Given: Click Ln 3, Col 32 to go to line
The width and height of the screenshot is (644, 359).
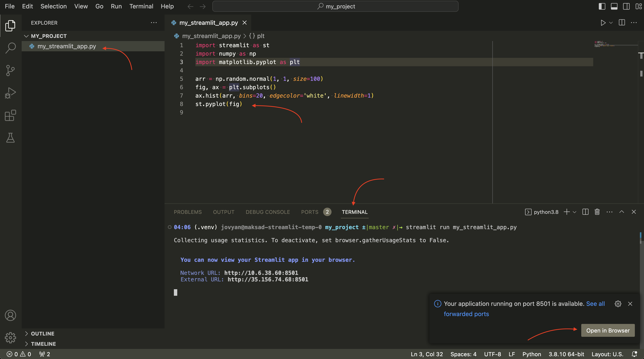Looking at the screenshot, I should 427,354.
